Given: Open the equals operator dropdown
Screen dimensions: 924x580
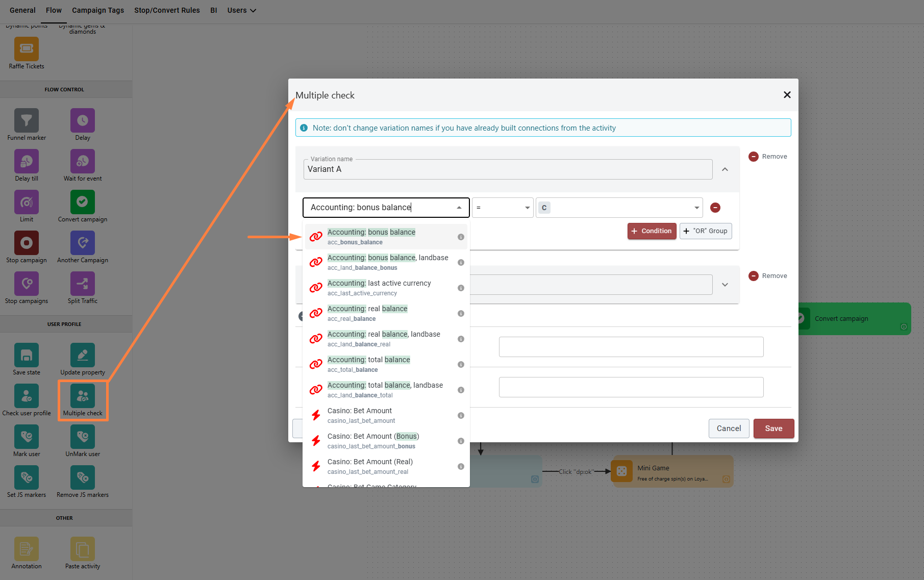Looking at the screenshot, I should 503,208.
